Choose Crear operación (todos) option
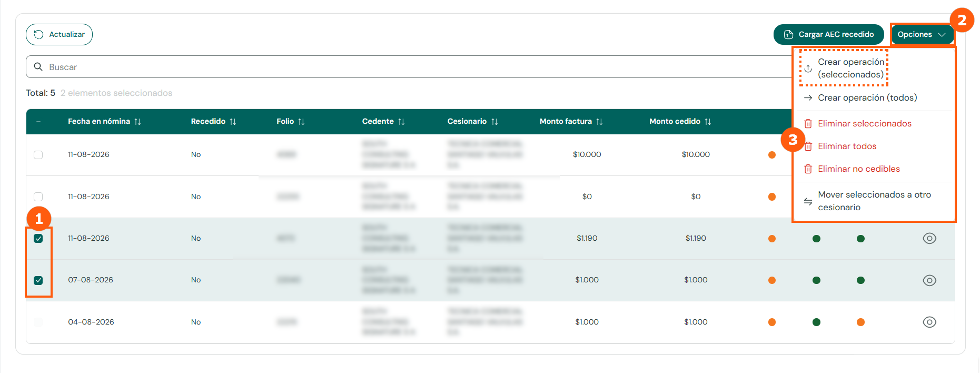The height and width of the screenshot is (373, 980). click(x=867, y=97)
